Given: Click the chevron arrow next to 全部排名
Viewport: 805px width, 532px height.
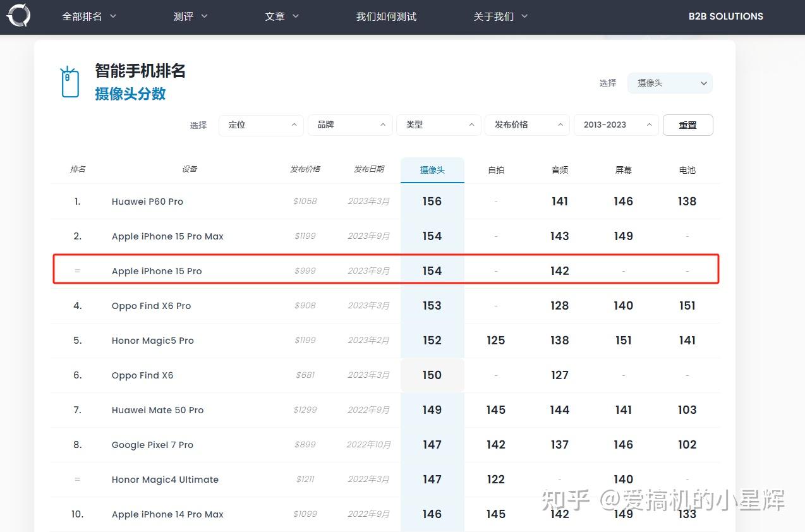Looking at the screenshot, I should pyautogui.click(x=113, y=16).
